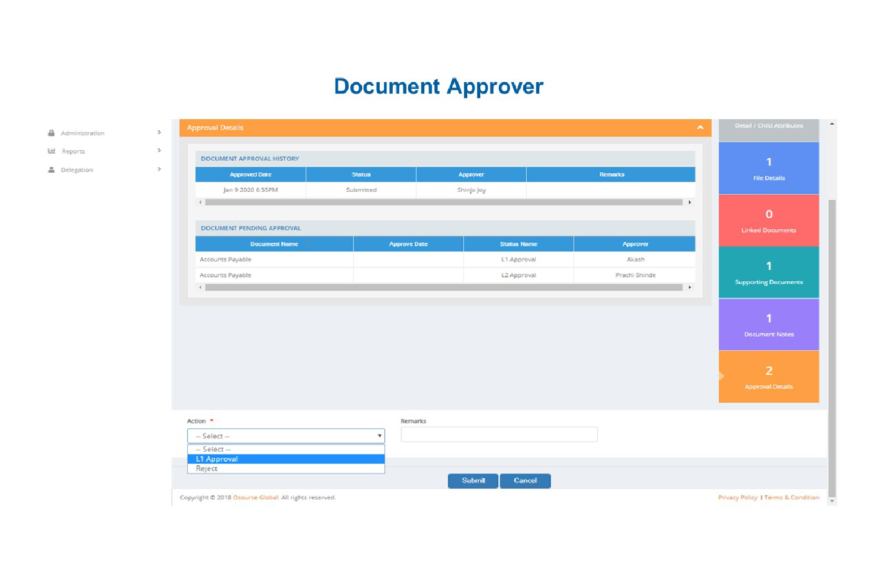Click the page vertical scrollbar
The image size is (882, 588).
coord(832,348)
